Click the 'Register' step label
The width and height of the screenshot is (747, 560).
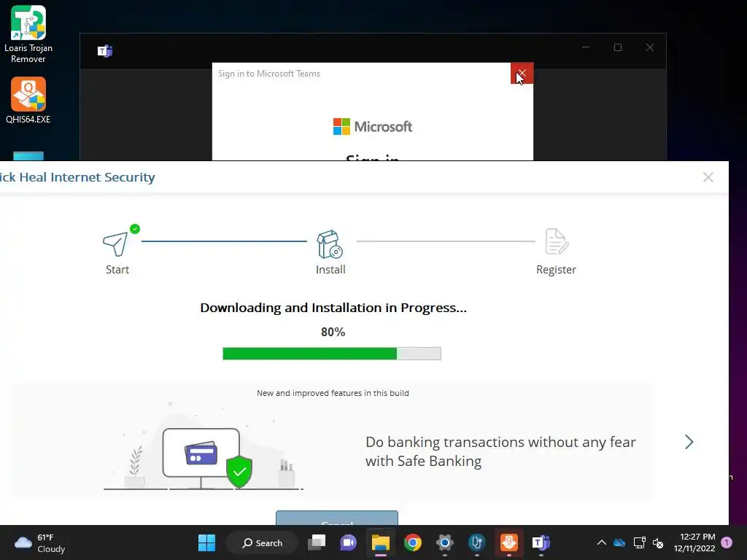point(556,270)
